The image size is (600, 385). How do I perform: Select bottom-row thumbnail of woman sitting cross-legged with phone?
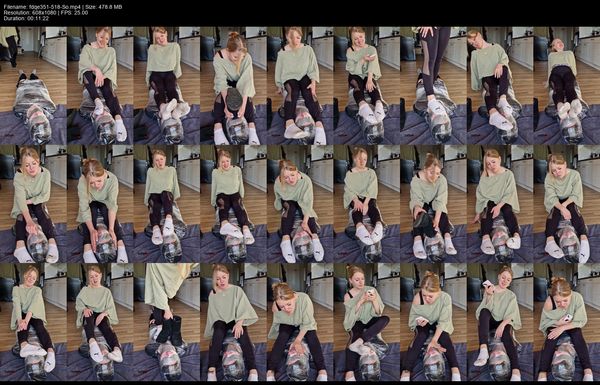[x=367, y=322]
